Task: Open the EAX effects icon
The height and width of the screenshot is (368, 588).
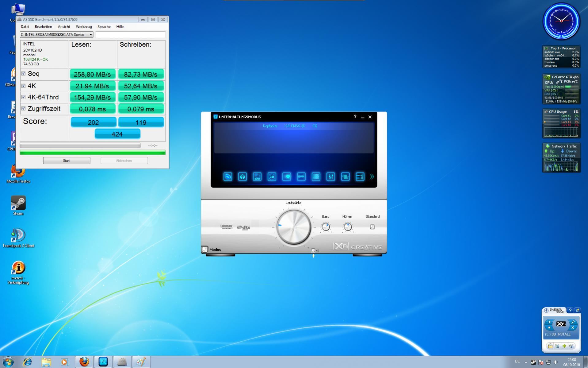Action: tap(257, 176)
